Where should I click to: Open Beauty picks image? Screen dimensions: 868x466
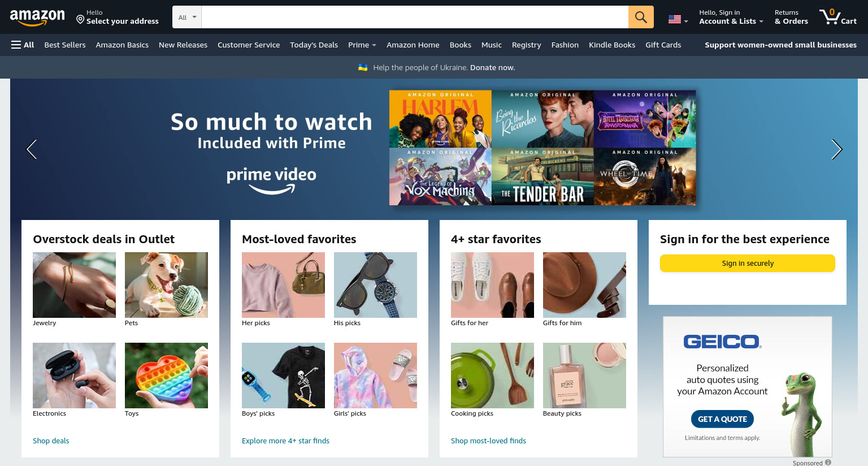(584, 376)
